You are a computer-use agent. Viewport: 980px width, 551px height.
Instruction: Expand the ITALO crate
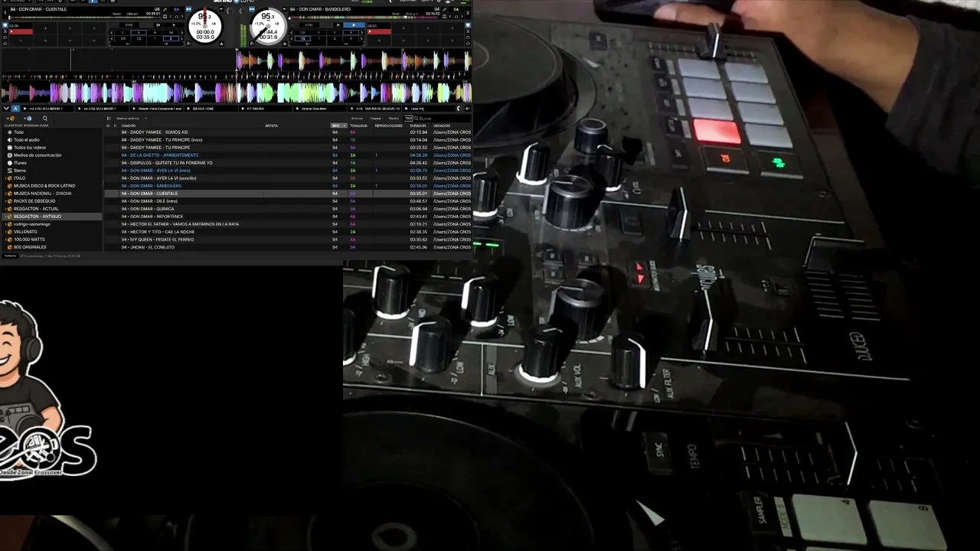[5, 178]
